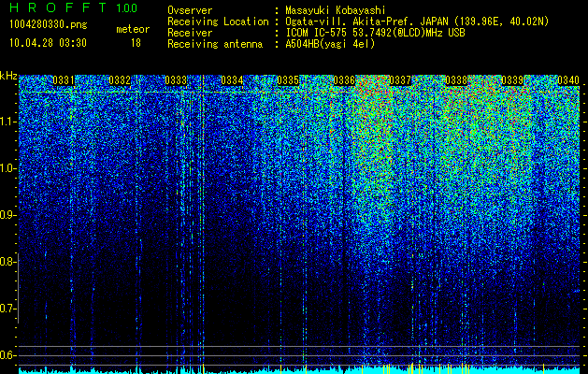Click the kHz axis unit label

coord(8,76)
